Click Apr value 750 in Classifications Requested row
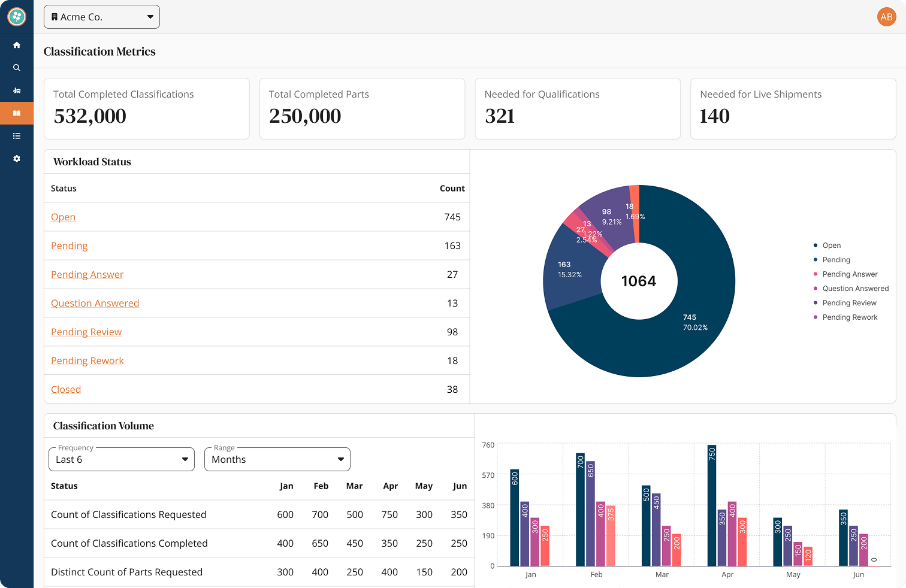The image size is (906, 588). (x=389, y=514)
